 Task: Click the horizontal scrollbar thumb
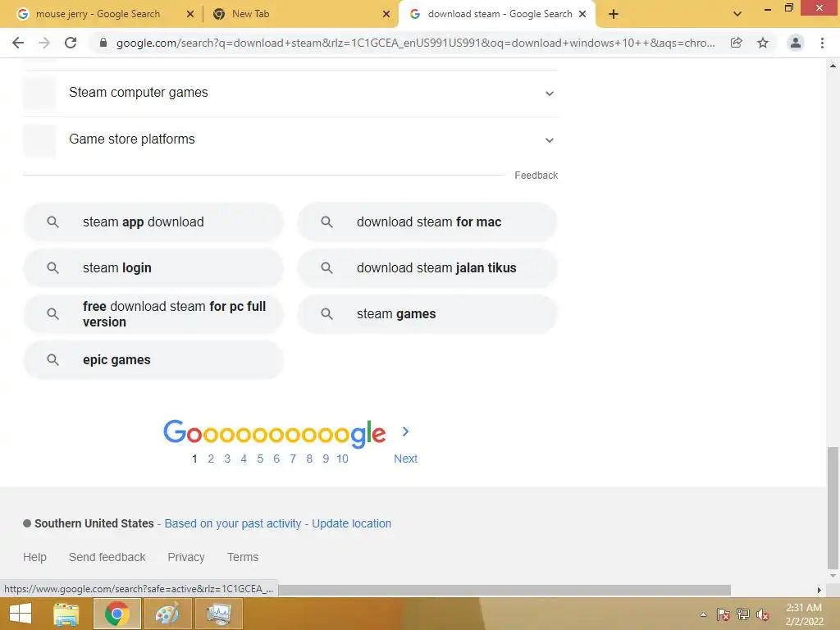(504, 590)
